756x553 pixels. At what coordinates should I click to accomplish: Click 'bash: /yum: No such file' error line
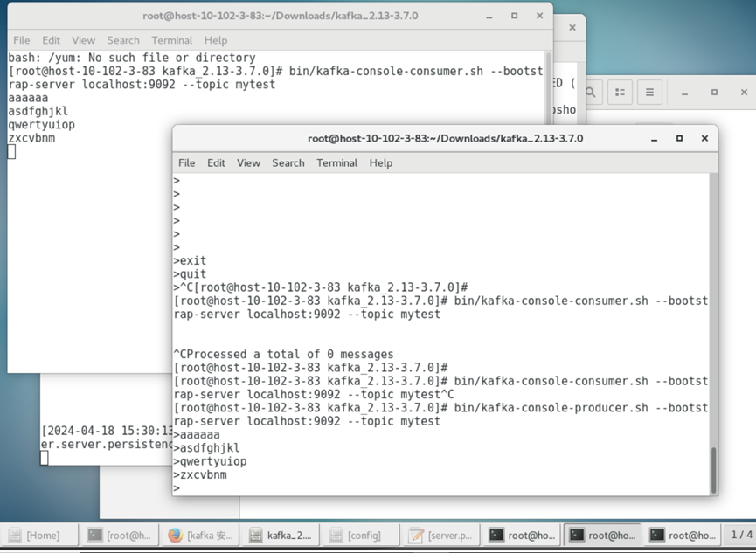132,58
